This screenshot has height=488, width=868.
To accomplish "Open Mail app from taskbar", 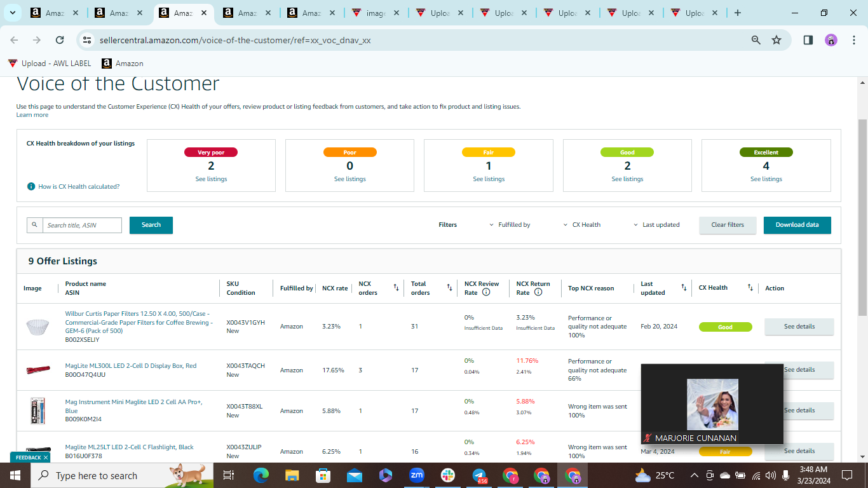I will pyautogui.click(x=354, y=475).
